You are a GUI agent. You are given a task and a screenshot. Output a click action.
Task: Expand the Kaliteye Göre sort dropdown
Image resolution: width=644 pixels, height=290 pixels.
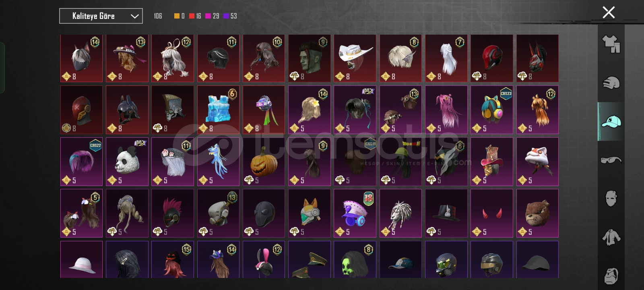pyautogui.click(x=101, y=16)
